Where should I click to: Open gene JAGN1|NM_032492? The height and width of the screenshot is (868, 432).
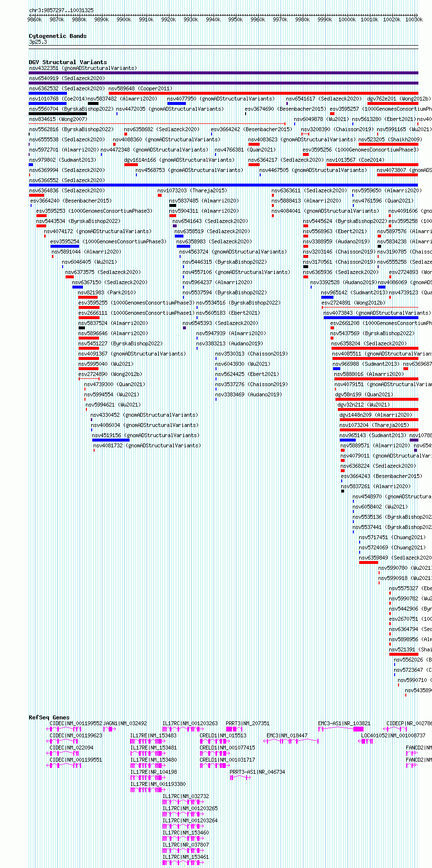coord(125,724)
